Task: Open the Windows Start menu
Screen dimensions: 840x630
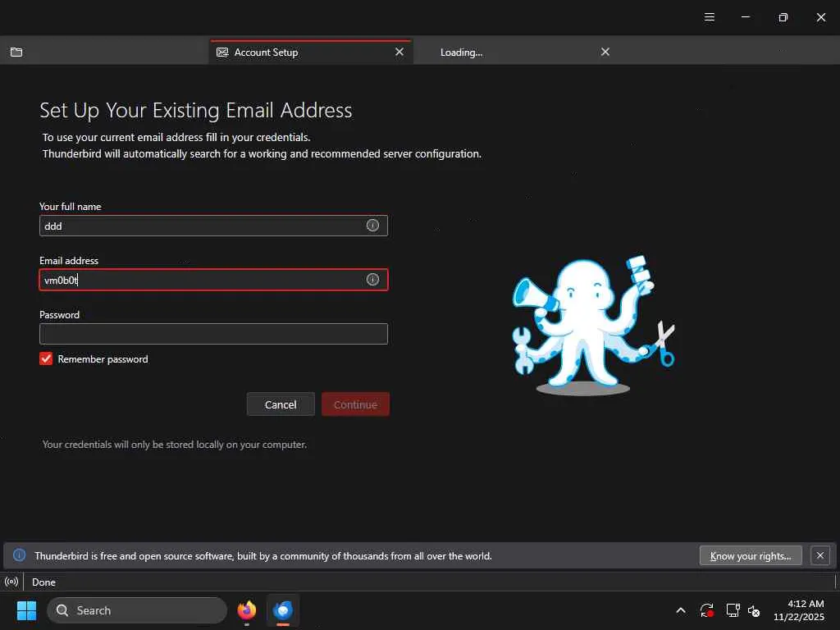Action: (x=26, y=610)
